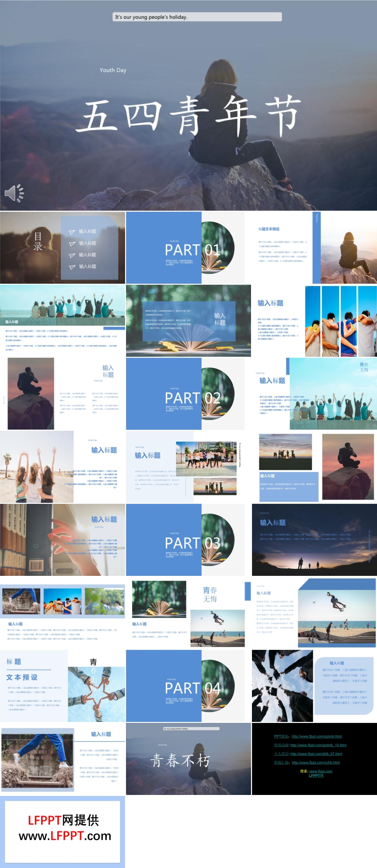Click the third paper plane icon in 目录
Image resolution: width=377 pixels, height=868 pixels.
coord(72,256)
